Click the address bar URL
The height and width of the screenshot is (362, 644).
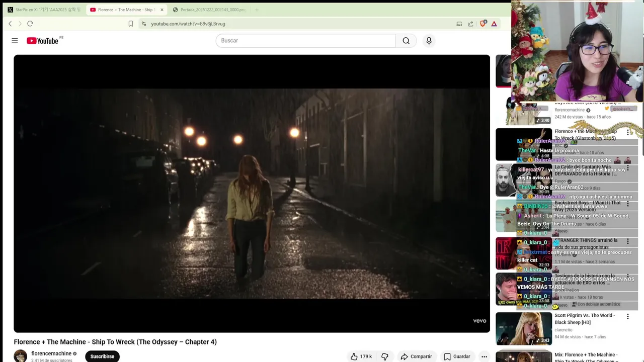[188, 24]
